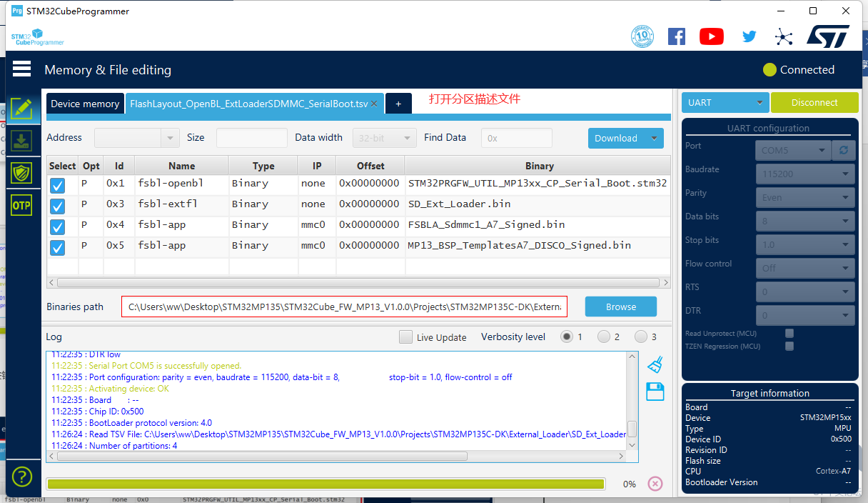The image size is (868, 503).
Task: Open a new tab with plus
Action: [398, 104]
